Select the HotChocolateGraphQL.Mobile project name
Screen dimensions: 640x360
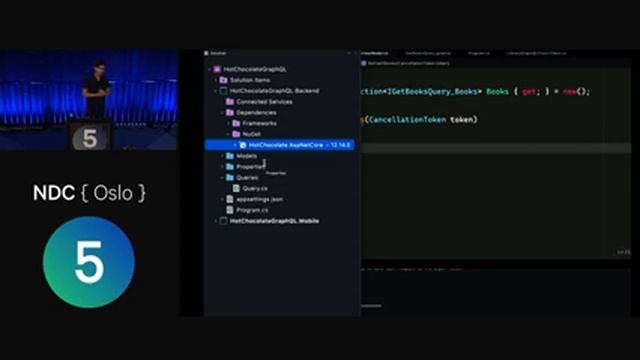tap(274, 221)
